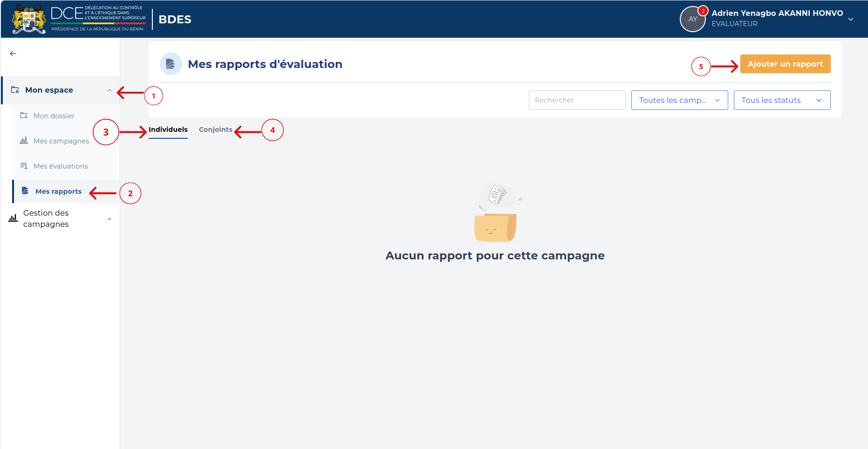Click the report icon beside the page title
This screenshot has width=868, height=449.
point(171,64)
